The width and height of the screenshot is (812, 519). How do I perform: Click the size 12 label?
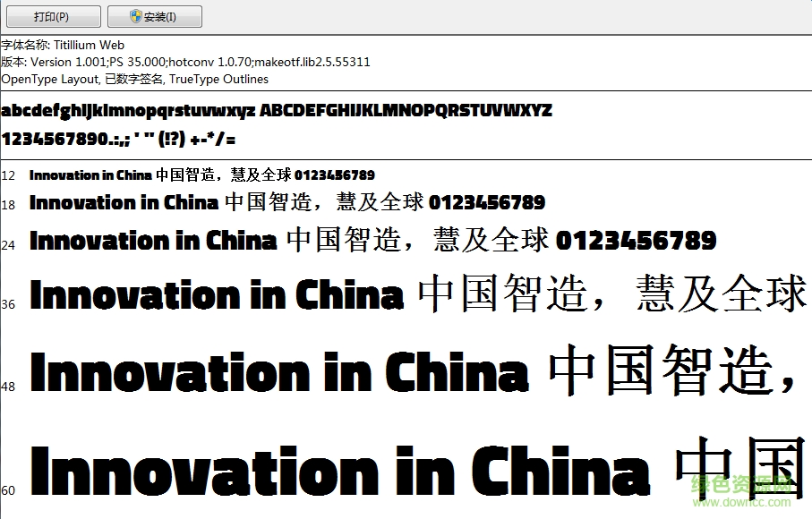tap(8, 175)
